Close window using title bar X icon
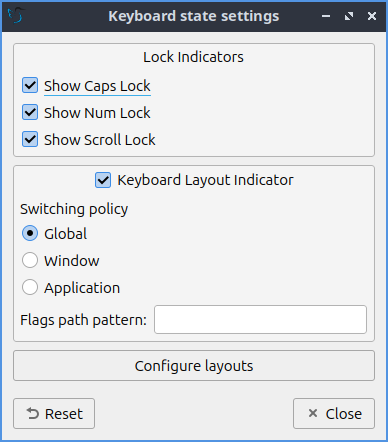The width and height of the screenshot is (388, 442). click(372, 16)
